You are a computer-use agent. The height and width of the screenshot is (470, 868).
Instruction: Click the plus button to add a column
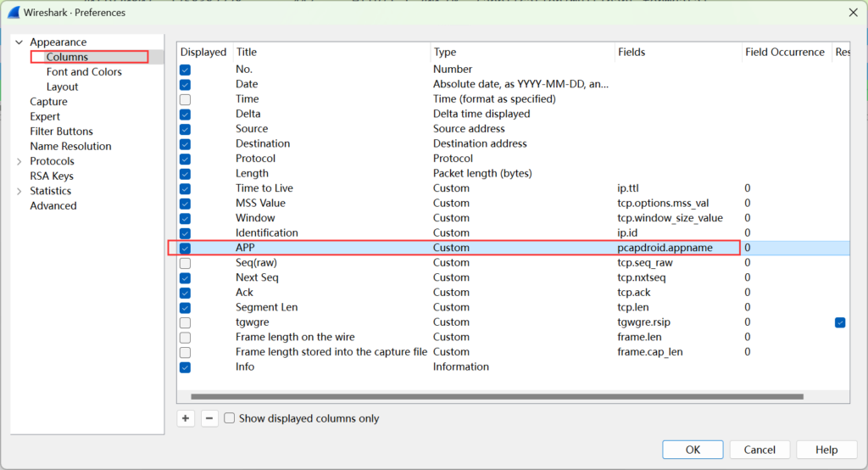186,418
